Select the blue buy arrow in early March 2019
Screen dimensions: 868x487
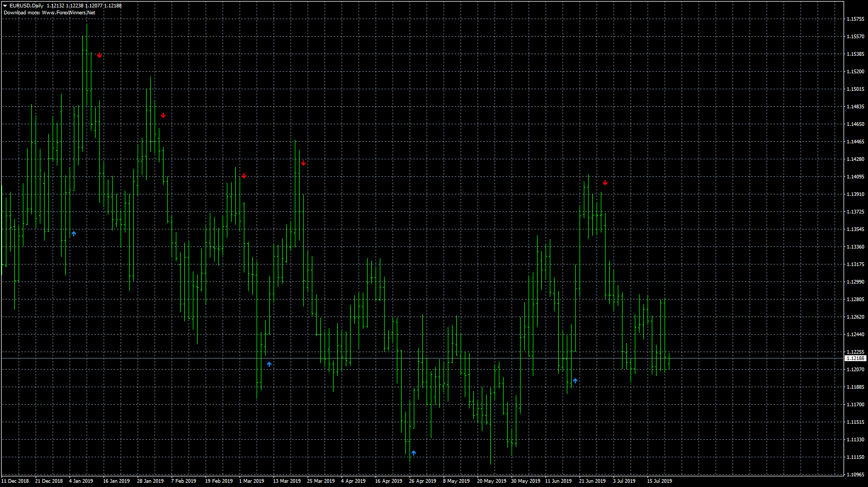click(x=269, y=364)
